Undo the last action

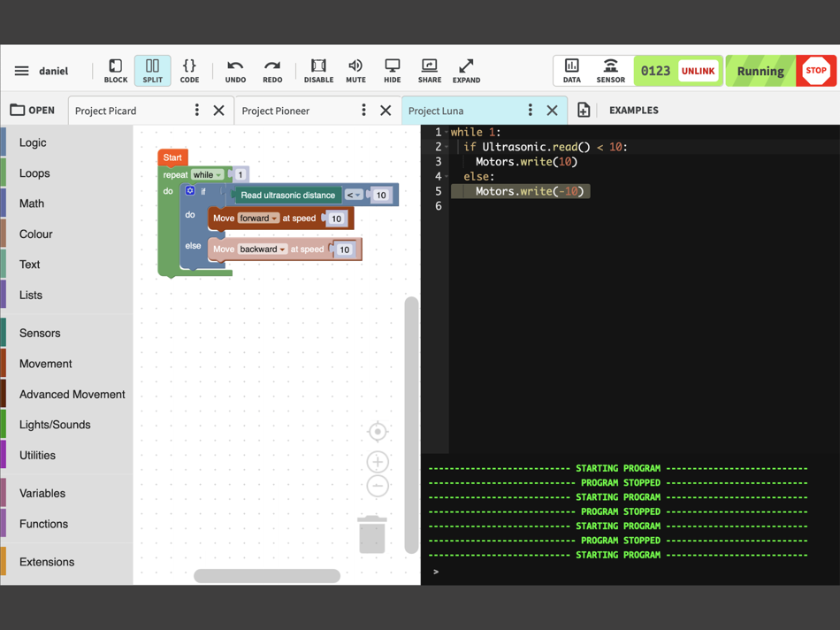[x=235, y=71]
